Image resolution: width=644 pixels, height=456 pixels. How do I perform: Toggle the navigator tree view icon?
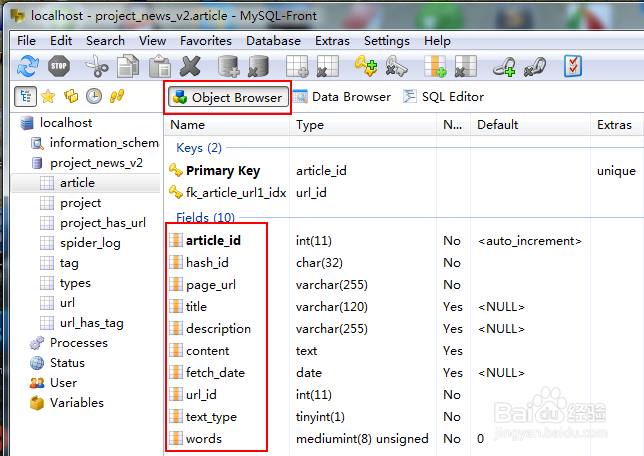point(25,96)
